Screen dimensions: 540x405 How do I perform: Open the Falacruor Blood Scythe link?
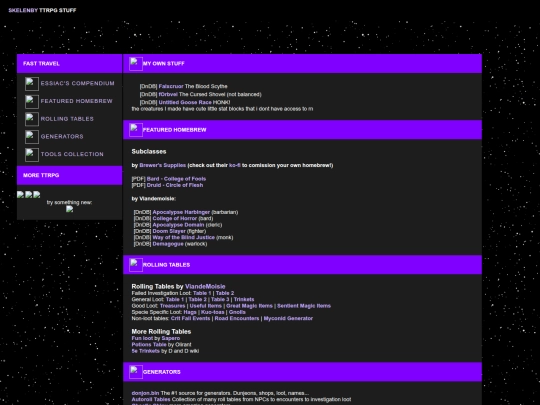[x=171, y=86]
